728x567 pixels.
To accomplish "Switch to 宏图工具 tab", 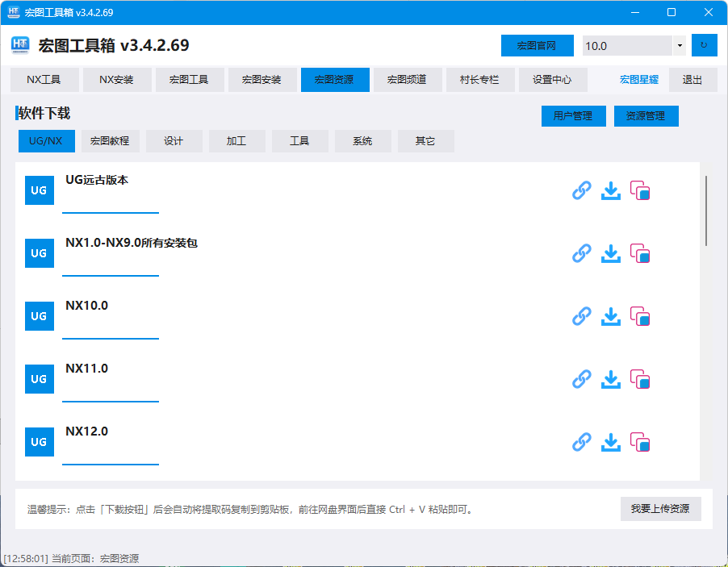I will 190,80.
